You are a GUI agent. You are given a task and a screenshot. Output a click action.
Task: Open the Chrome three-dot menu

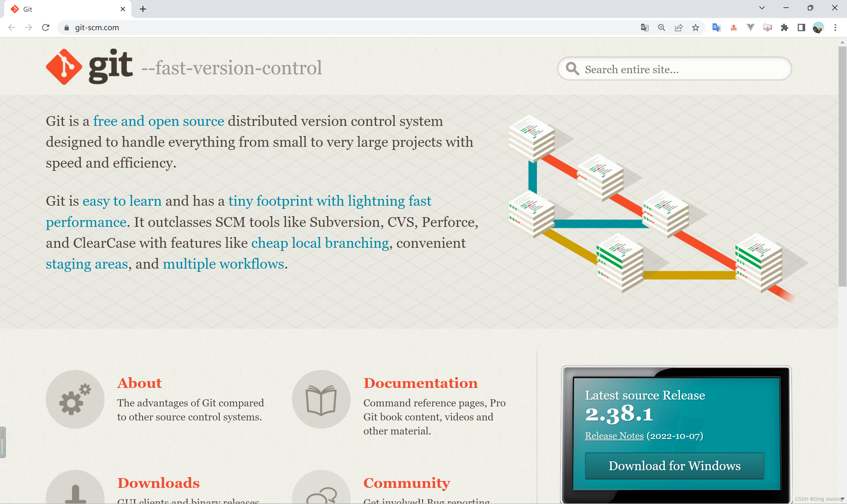pyautogui.click(x=835, y=28)
